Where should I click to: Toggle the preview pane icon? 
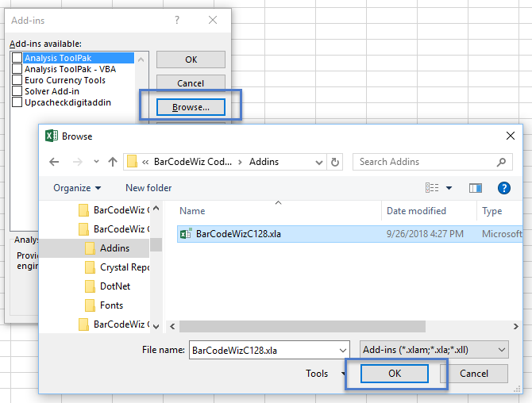(476, 188)
